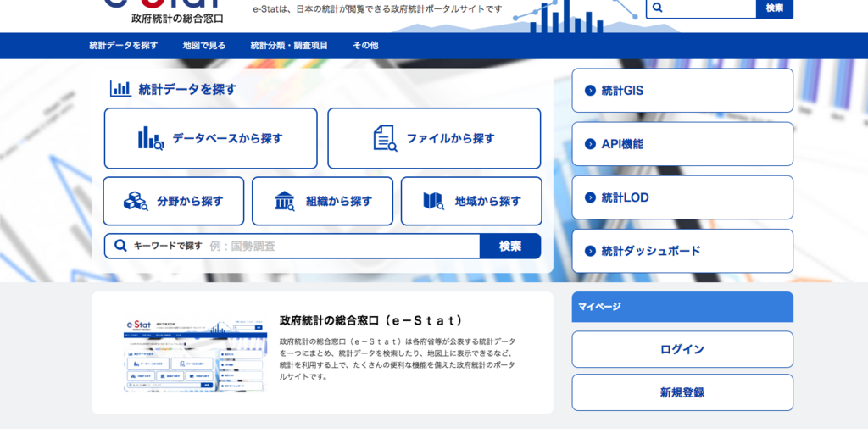The width and height of the screenshot is (868, 433).
Task: Open the API機能 link
Action: (x=682, y=145)
